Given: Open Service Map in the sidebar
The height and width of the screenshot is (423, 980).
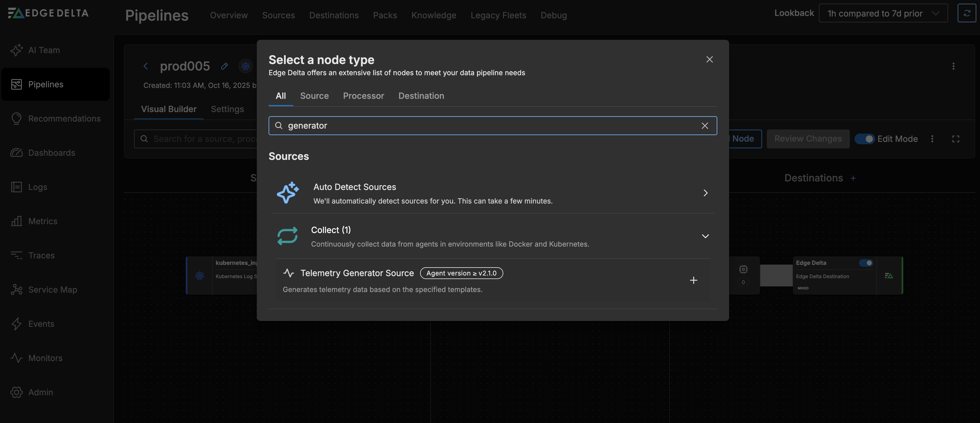Looking at the screenshot, I should [x=53, y=290].
